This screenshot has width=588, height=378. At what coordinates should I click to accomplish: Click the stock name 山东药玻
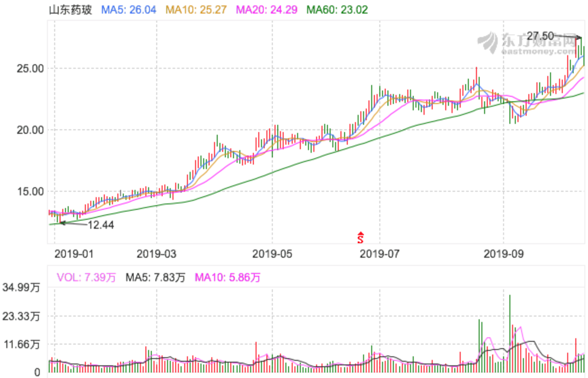[70, 9]
